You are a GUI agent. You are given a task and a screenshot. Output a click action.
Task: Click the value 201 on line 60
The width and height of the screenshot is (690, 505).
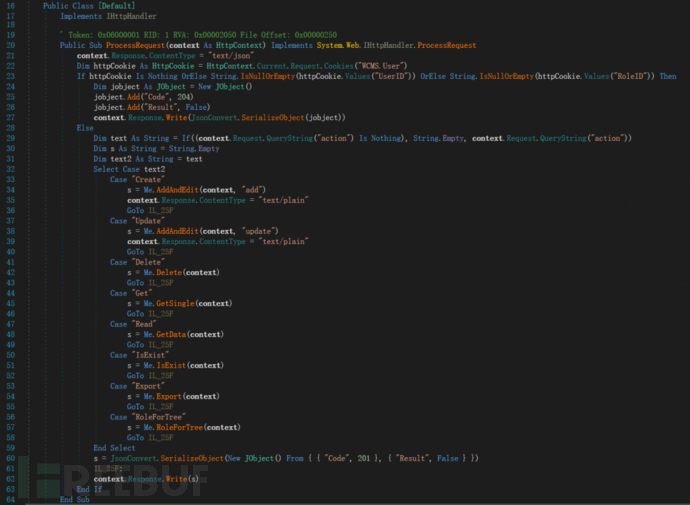click(363, 458)
